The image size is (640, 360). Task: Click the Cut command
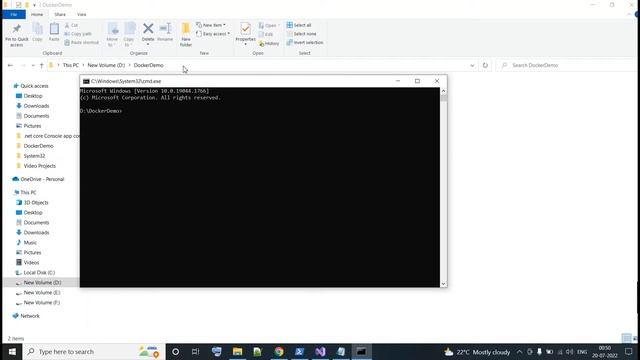pyautogui.click(x=71, y=25)
